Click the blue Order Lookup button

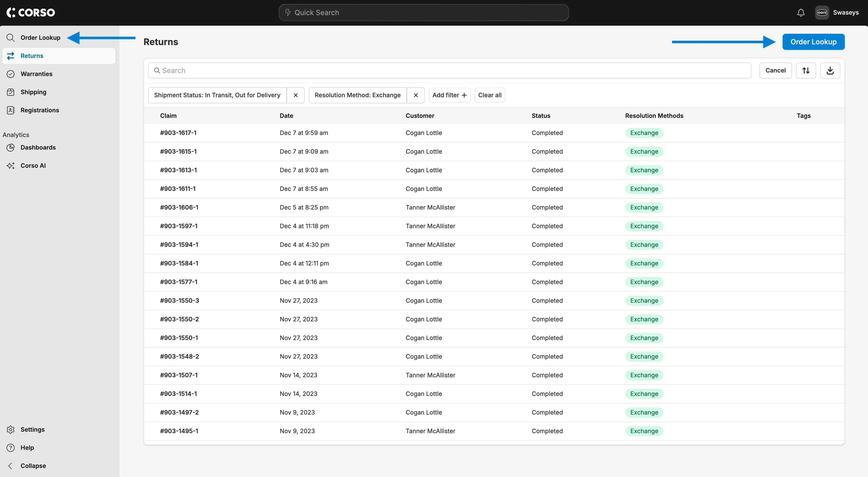(x=813, y=42)
